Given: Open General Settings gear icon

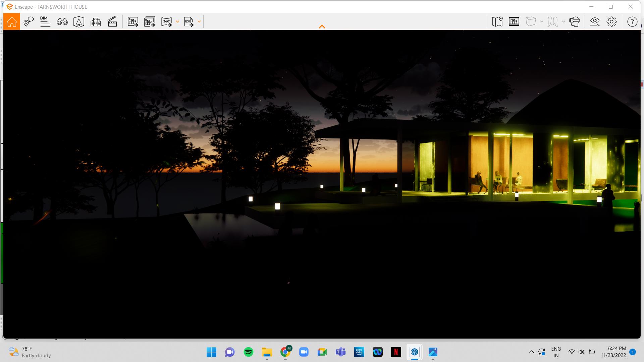Looking at the screenshot, I should point(611,22).
